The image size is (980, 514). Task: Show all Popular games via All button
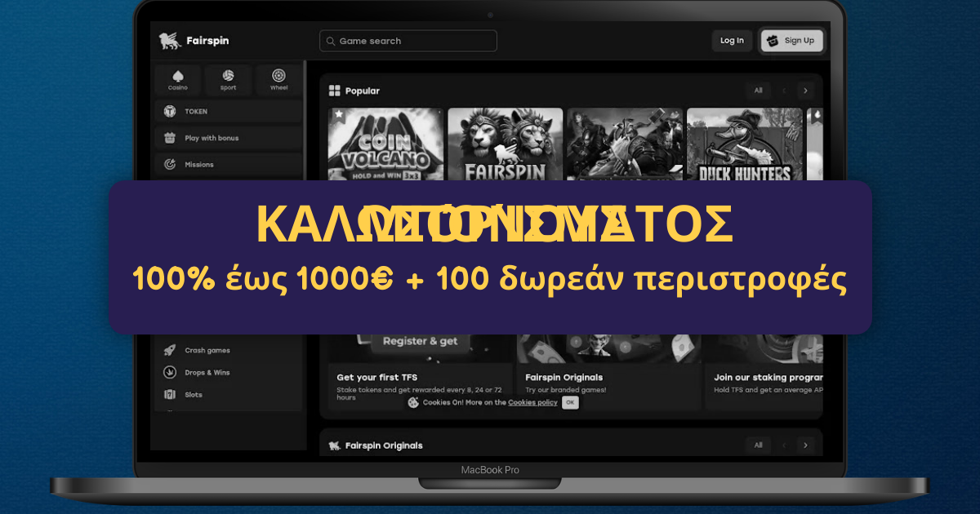point(758,91)
